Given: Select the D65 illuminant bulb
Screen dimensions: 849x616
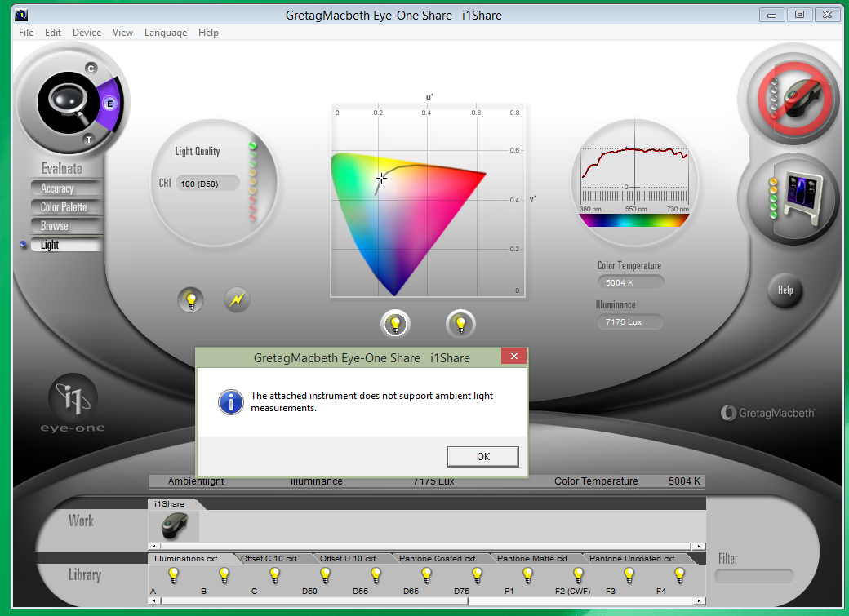Looking at the screenshot, I should tap(427, 575).
